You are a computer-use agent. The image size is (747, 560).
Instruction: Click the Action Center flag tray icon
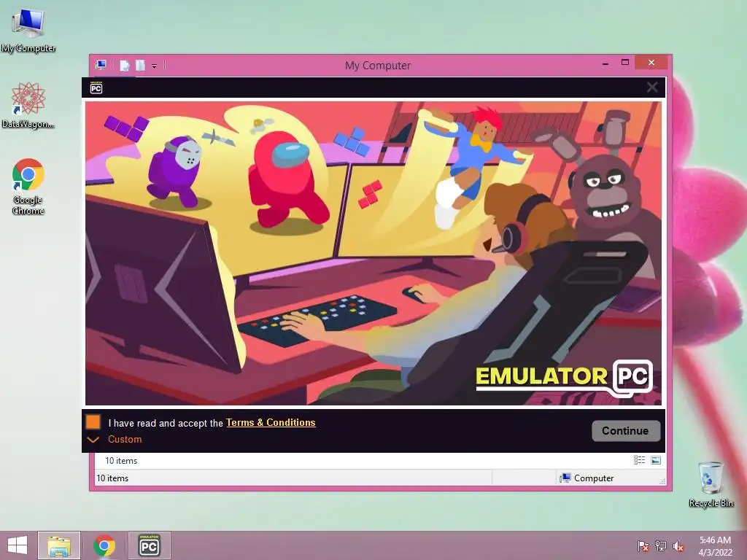pyautogui.click(x=643, y=545)
